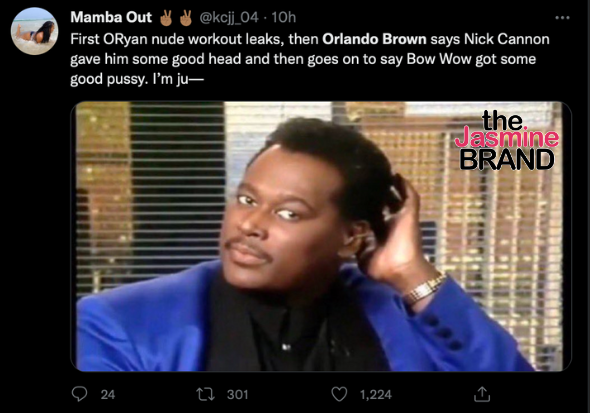The image size is (590, 413).
Task: Open the reply speech-bubble icon
Action: coord(79,394)
